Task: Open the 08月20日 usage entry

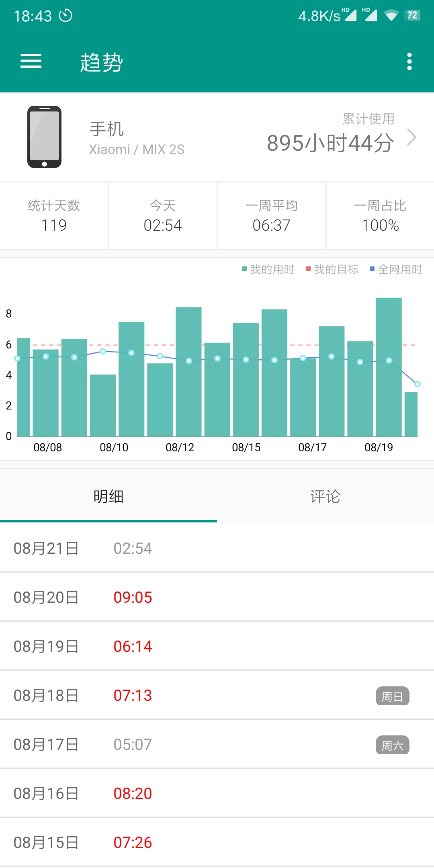Action: click(x=217, y=597)
